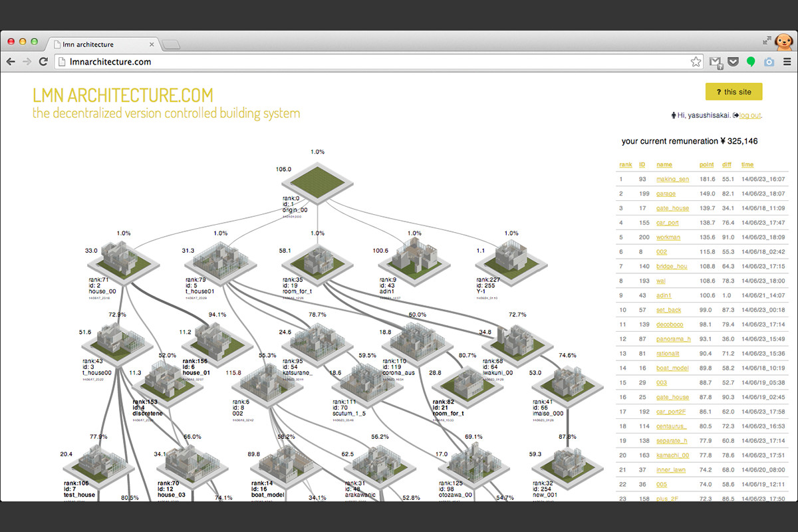Open the panorama_h entry link
The image size is (798, 532).
point(673,338)
